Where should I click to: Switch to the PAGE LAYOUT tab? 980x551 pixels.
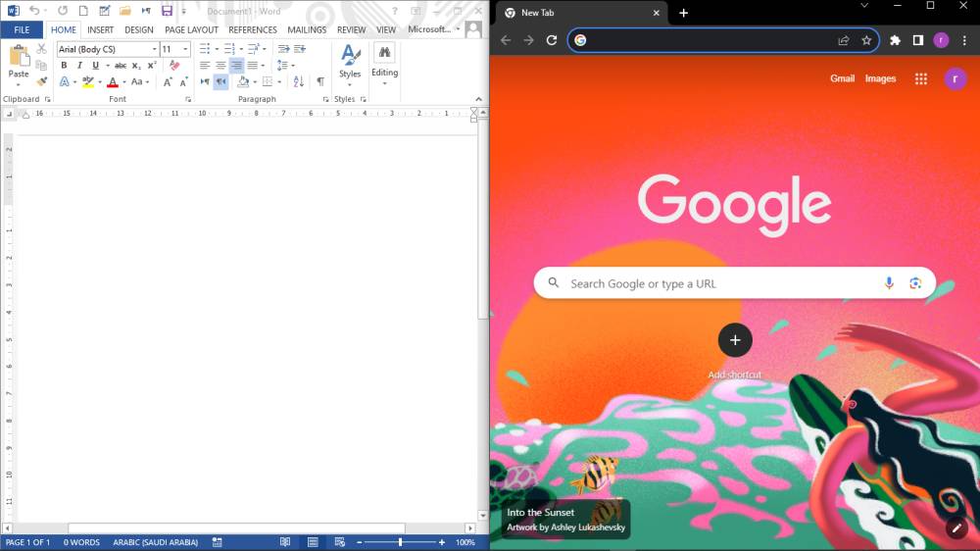[191, 29]
